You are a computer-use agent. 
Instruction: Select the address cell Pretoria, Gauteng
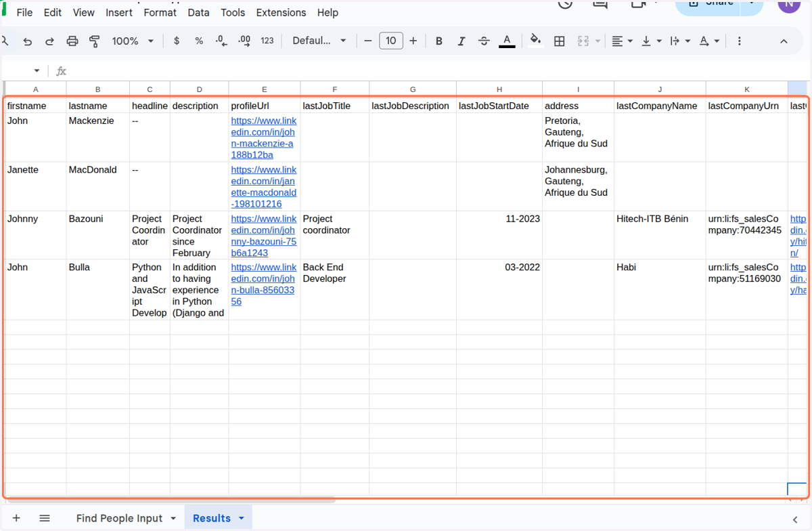click(578, 137)
